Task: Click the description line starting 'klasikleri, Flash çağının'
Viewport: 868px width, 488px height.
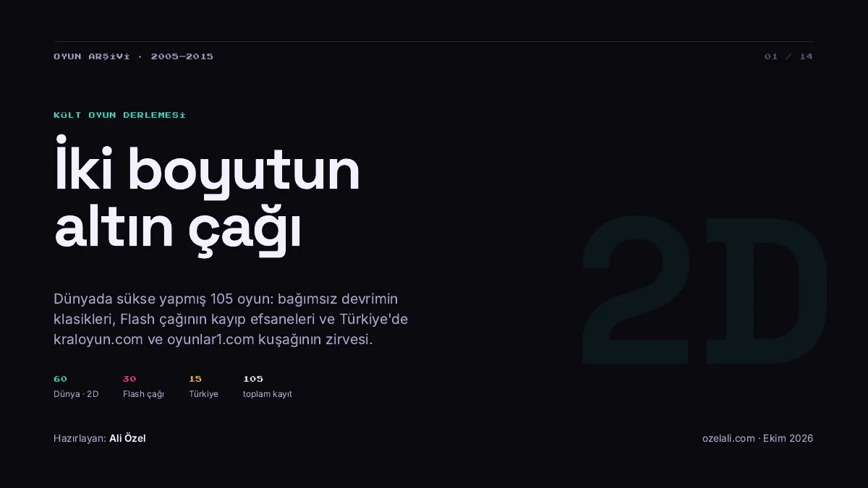Action: tap(231, 319)
